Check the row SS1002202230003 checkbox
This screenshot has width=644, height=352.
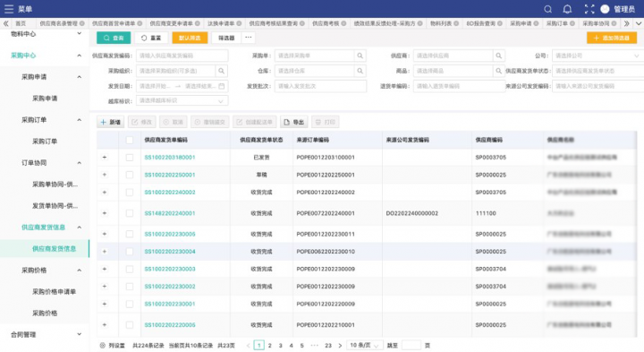click(130, 269)
